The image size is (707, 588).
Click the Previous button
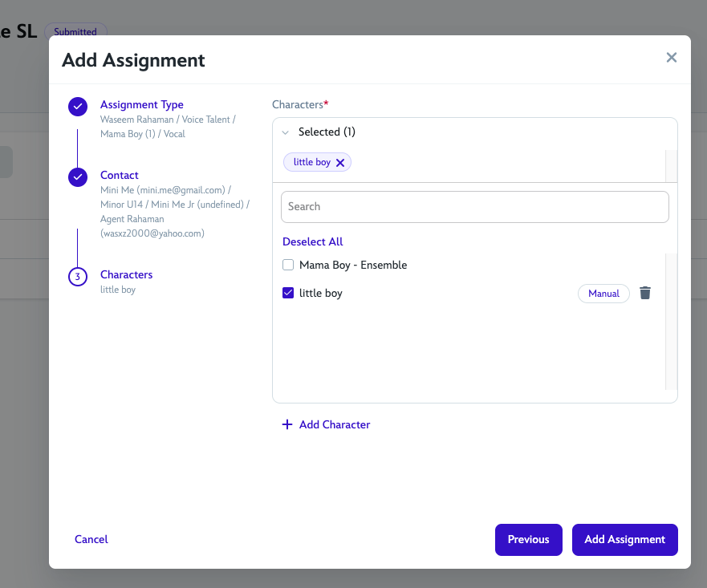[528, 539]
